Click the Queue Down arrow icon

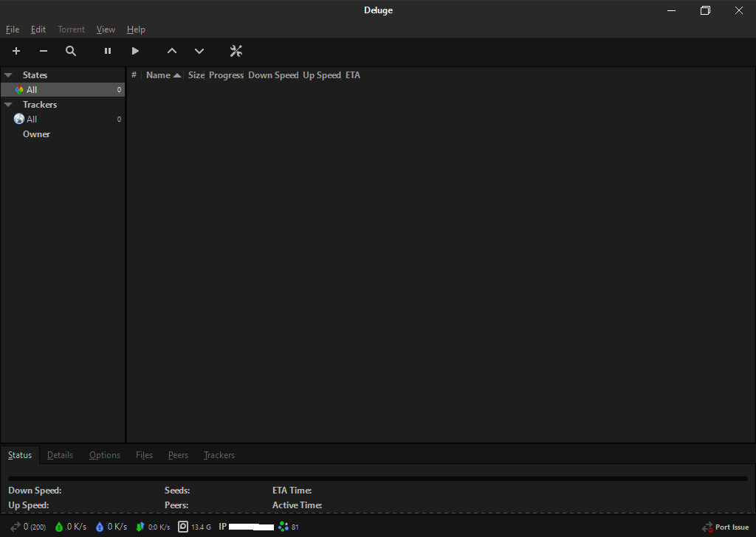pos(199,51)
